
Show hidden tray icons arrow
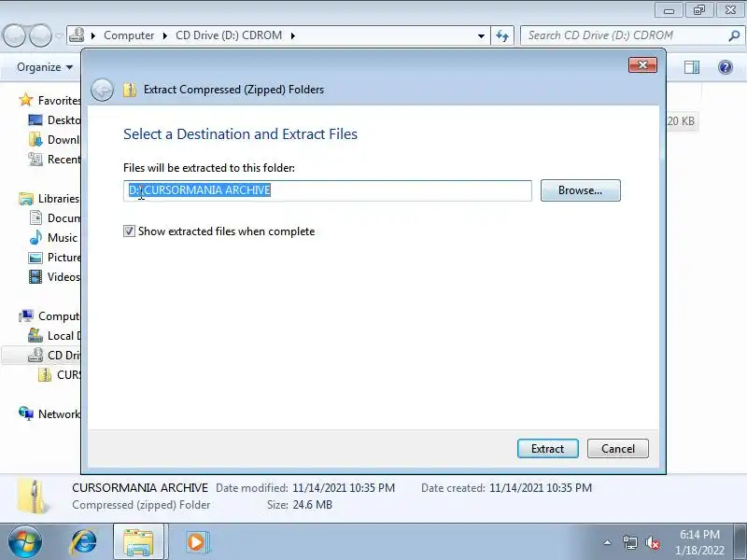608,542
